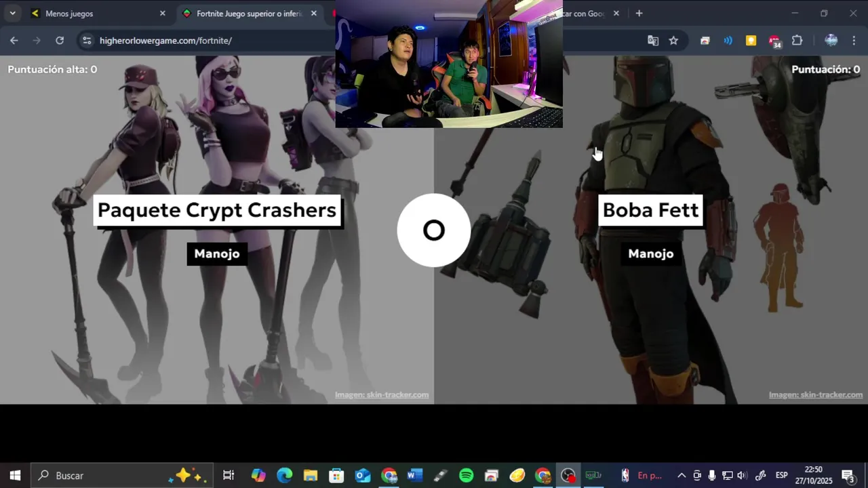Image resolution: width=868 pixels, height=488 pixels.
Task: Open the NBA app labeled En p...
Action: (642, 476)
